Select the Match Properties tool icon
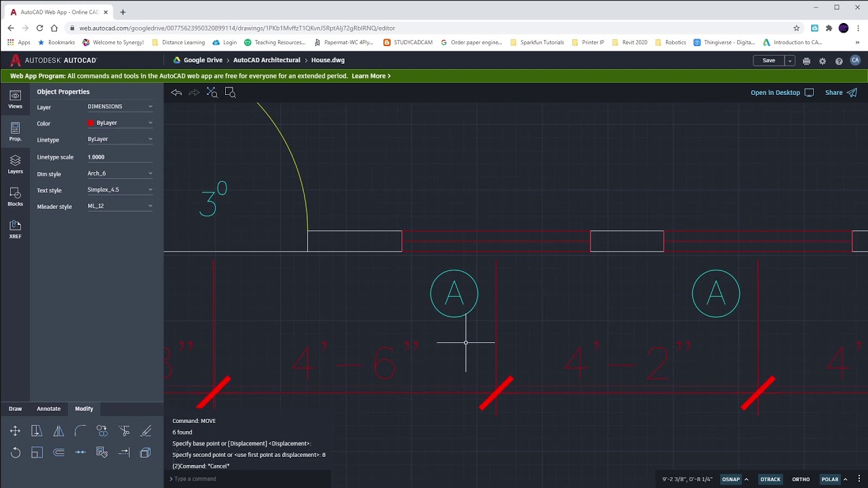Viewport: 868px width, 488px height. pos(102,453)
